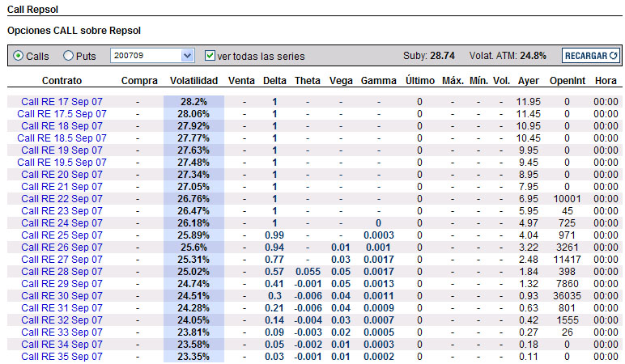This screenshot has height=364, width=625.
Task: Open Call RE 28 Sep 07 contract
Action: pos(62,272)
